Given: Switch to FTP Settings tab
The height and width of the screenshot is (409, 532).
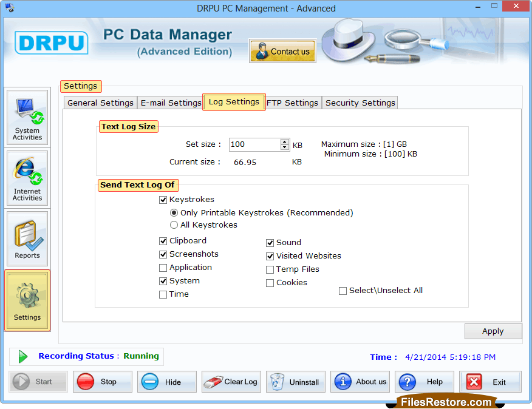Looking at the screenshot, I should click(293, 103).
